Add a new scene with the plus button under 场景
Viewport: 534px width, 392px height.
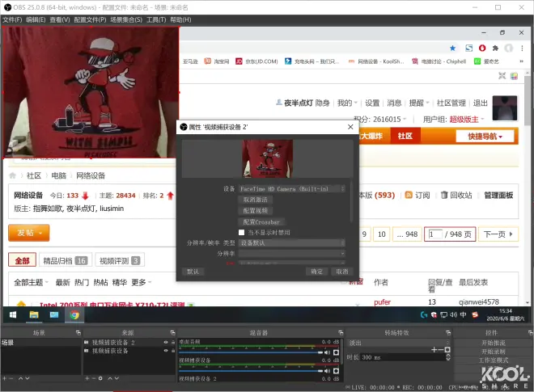(x=4, y=378)
